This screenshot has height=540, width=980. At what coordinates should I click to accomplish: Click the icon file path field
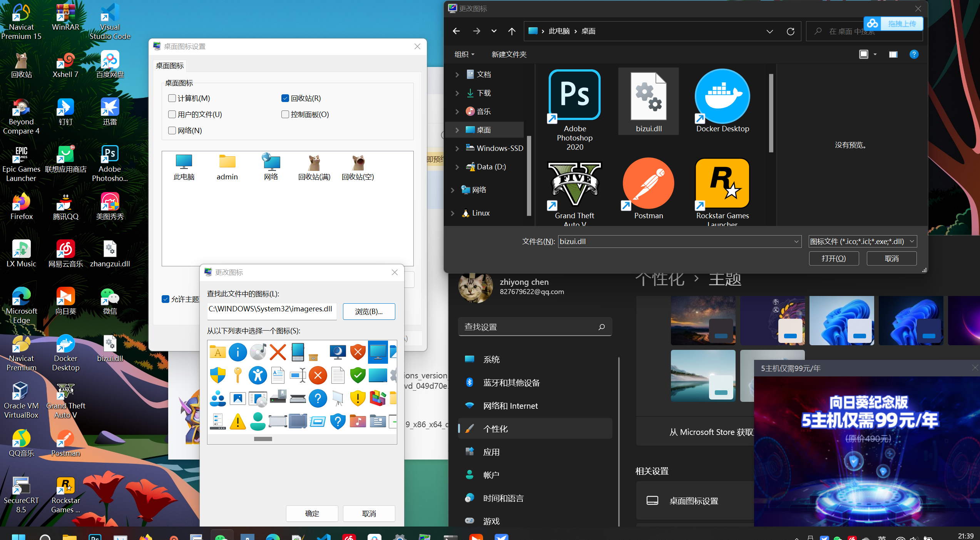point(271,311)
